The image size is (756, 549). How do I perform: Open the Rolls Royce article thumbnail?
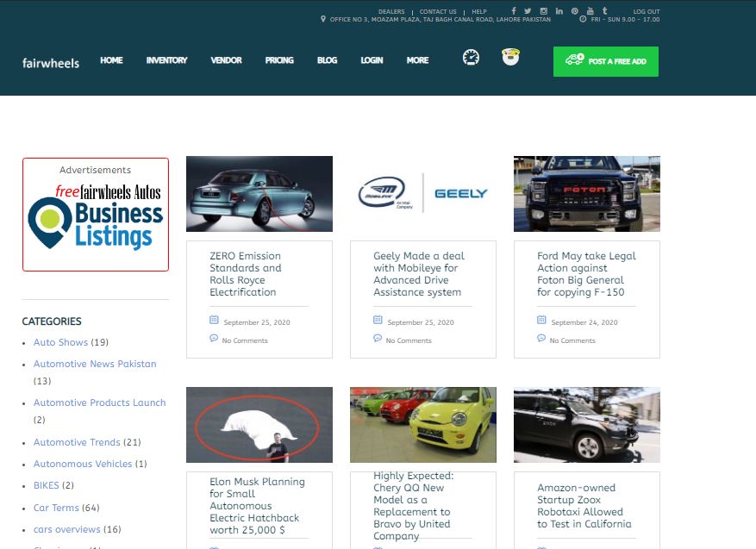point(259,194)
